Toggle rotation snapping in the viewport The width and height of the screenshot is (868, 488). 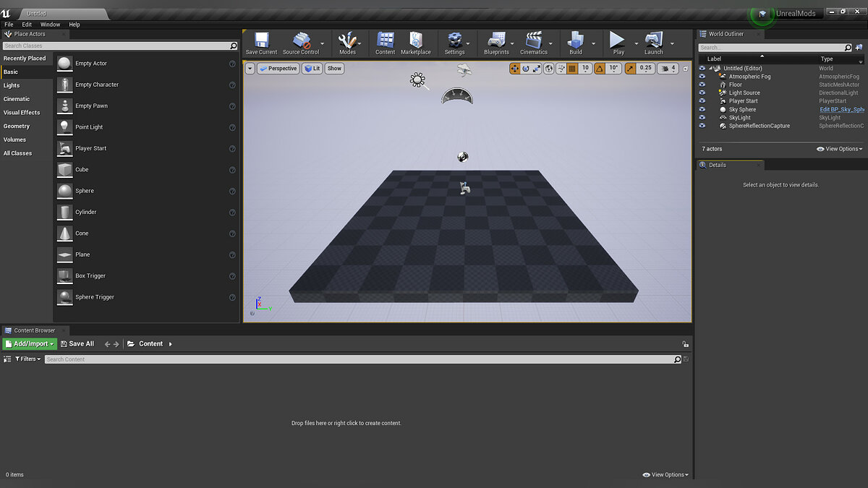(600, 69)
